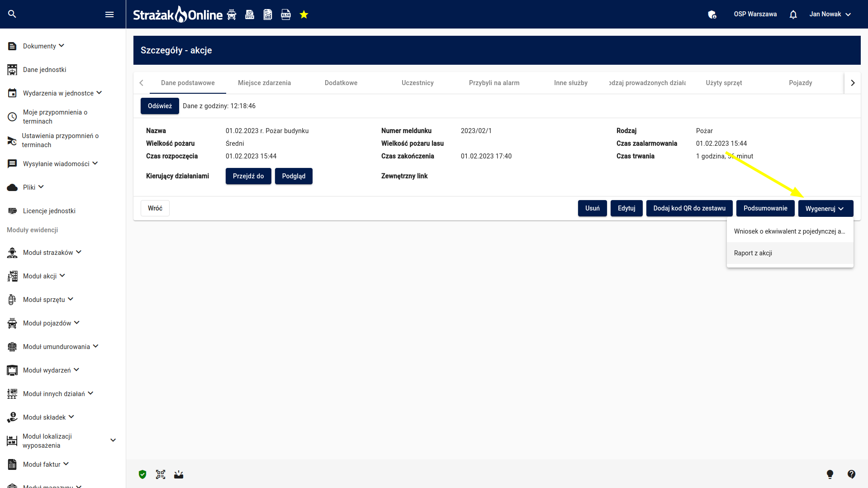Click the Podgląd button
This screenshot has height=488, width=868.
[294, 176]
